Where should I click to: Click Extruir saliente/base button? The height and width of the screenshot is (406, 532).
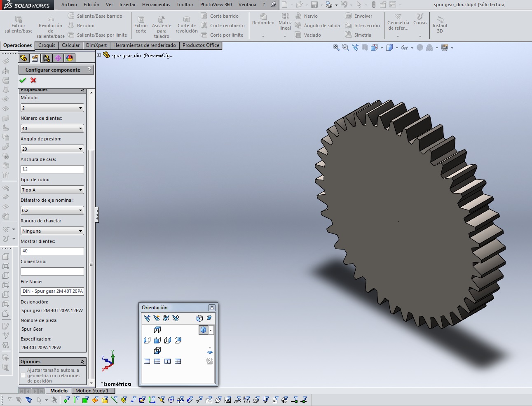click(19, 25)
